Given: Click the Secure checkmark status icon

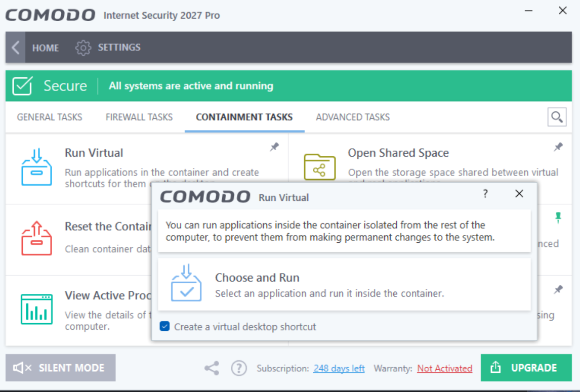Looking at the screenshot, I should [22, 86].
